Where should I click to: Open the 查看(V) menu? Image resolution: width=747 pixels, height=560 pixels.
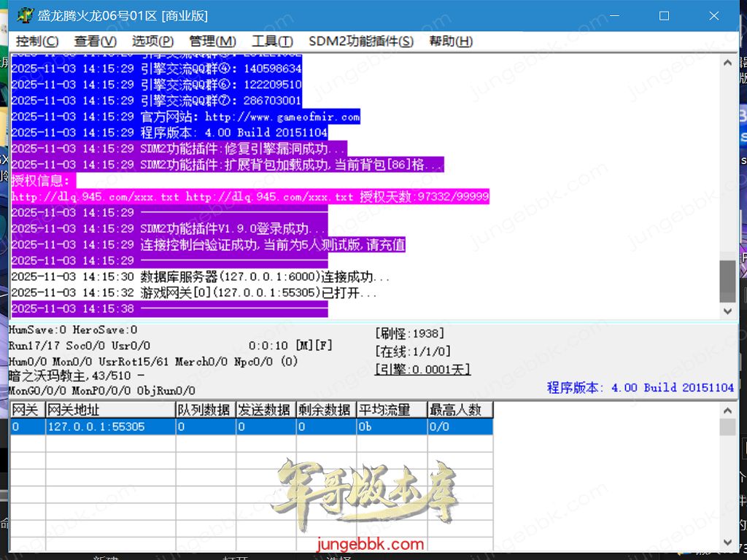[x=95, y=42]
